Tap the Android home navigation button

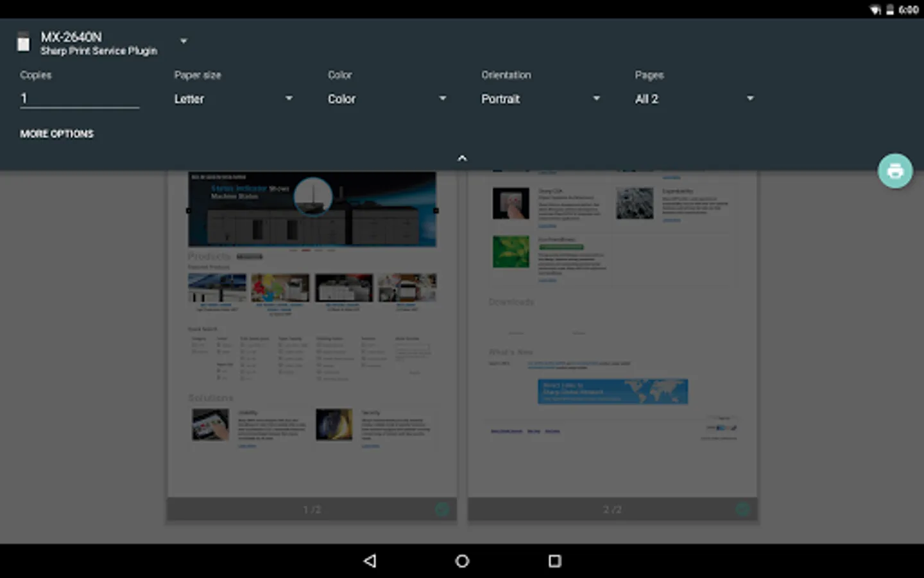pyautogui.click(x=462, y=561)
